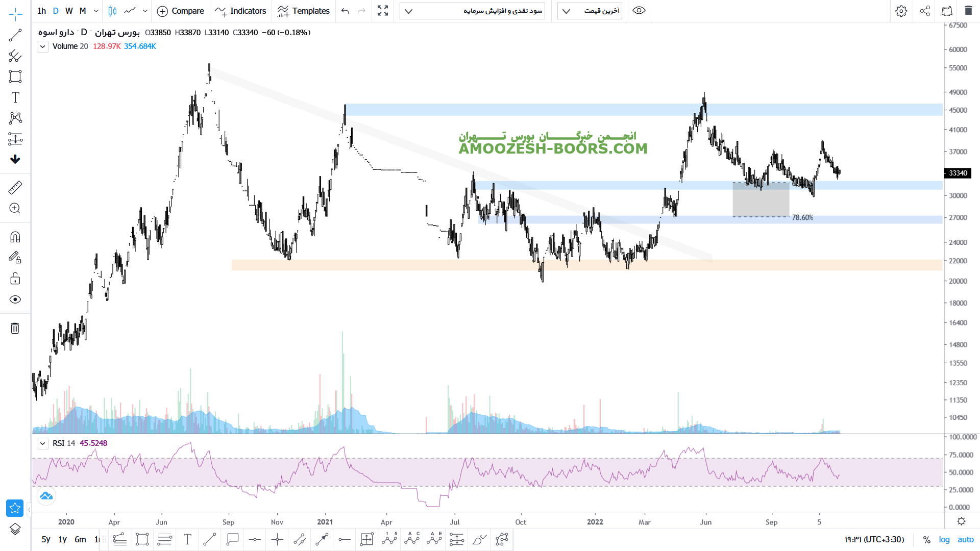Open the ruler measure tool
The image size is (980, 551).
pyautogui.click(x=15, y=187)
